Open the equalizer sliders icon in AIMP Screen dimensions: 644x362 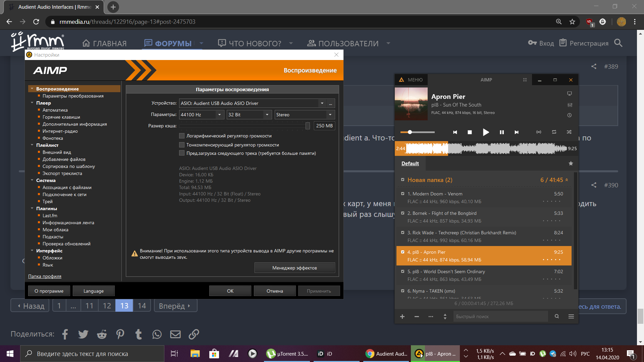(x=570, y=105)
